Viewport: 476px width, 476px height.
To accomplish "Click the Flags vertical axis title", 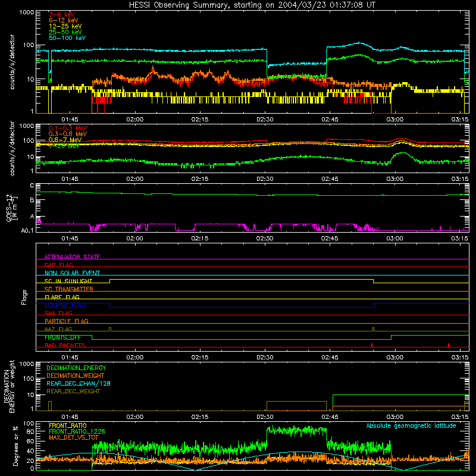I will pos(24,297).
